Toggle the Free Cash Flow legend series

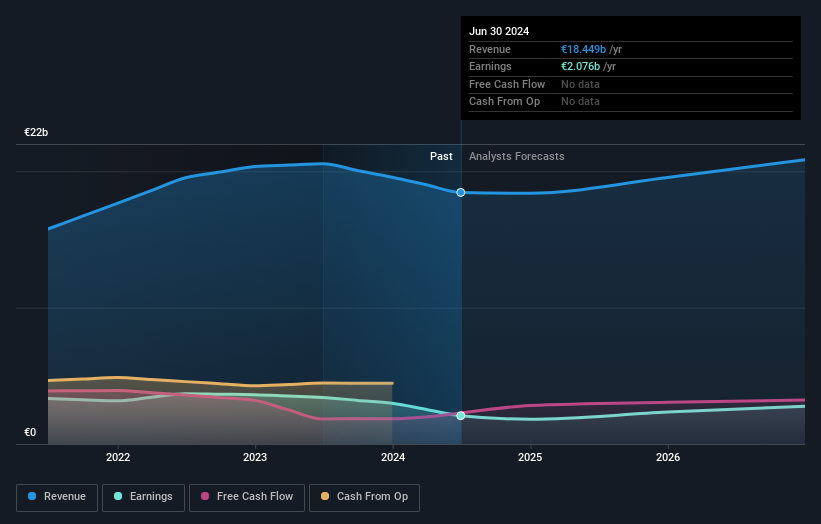click(247, 497)
